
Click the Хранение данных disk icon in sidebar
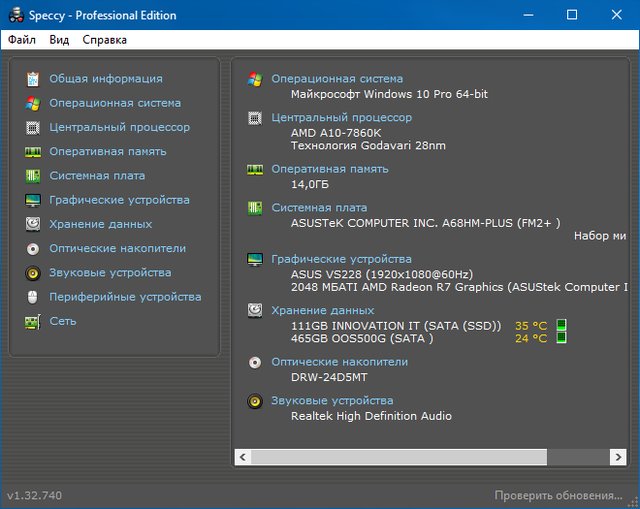pyautogui.click(x=33, y=224)
